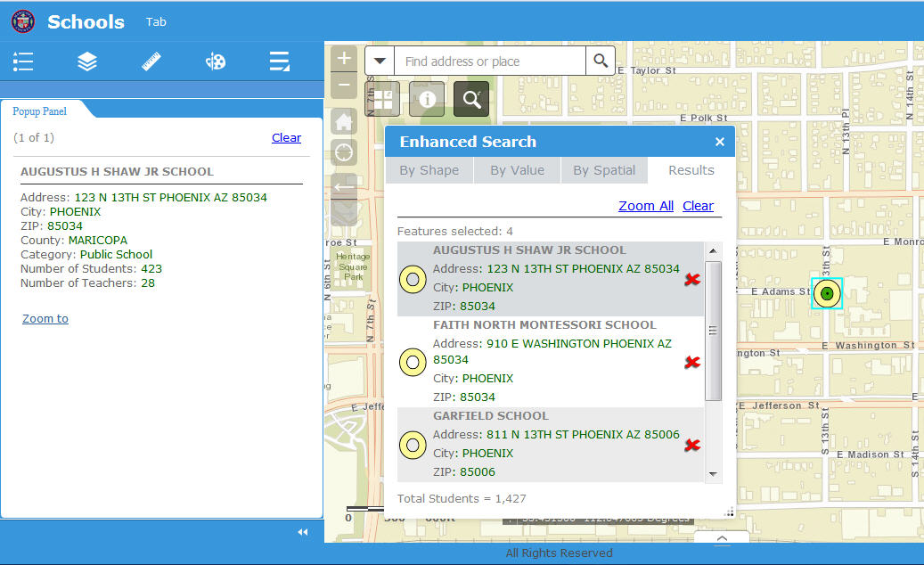924x565 pixels.
Task: Return to the default home extent
Action: 344,122
